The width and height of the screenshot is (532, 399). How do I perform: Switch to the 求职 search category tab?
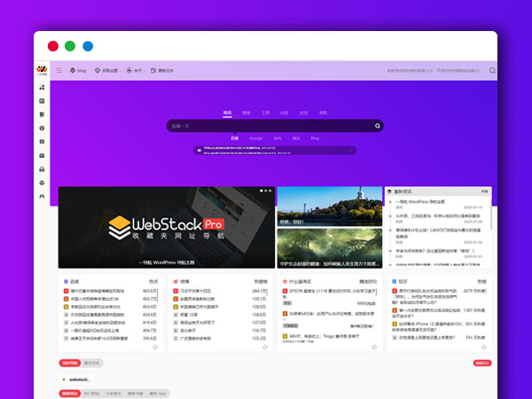pos(323,113)
